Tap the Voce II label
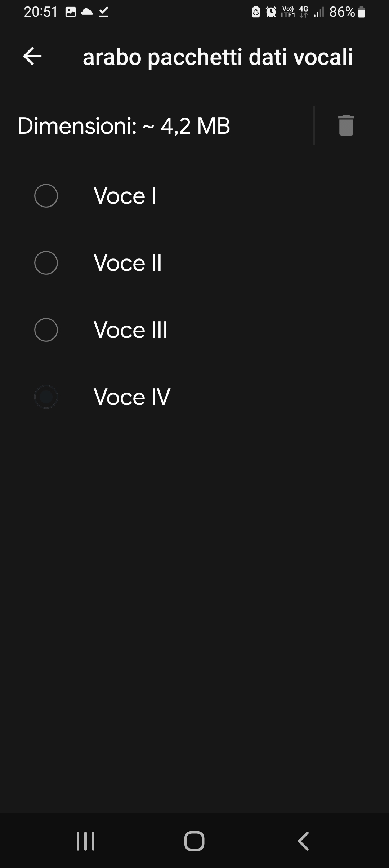389x868 pixels. 128,263
